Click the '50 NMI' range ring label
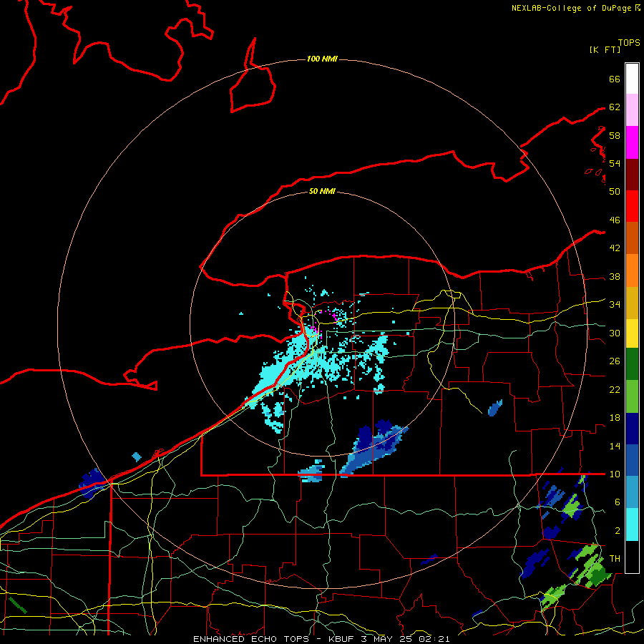Image resolution: width=644 pixels, height=644 pixels. click(323, 191)
